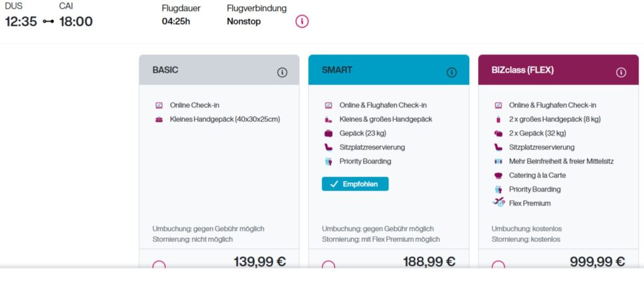Viewport: 644px width, 287px height.
Task: Click the 139,99 € BASIC price
Action: (259, 262)
